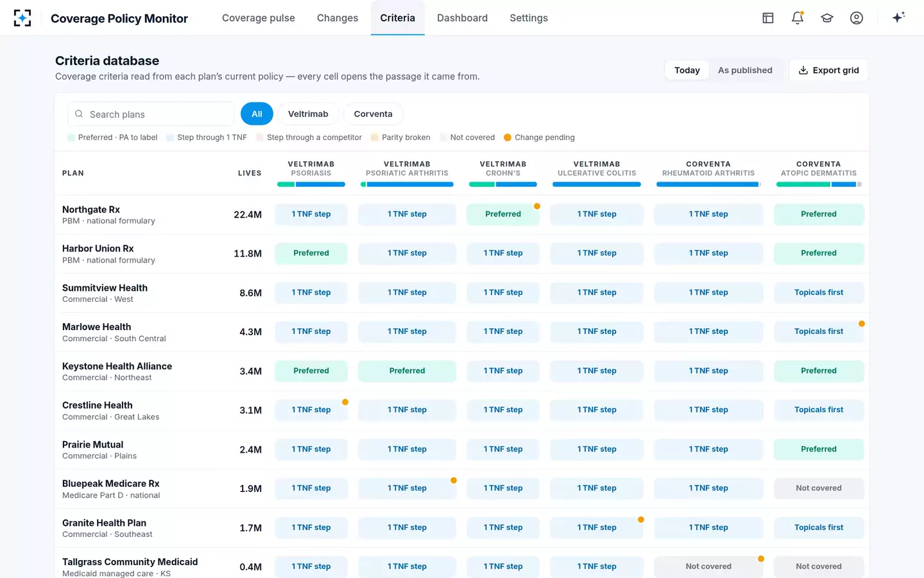Open the graduation cap learning icon
This screenshot has width=924, height=578.
(x=827, y=18)
